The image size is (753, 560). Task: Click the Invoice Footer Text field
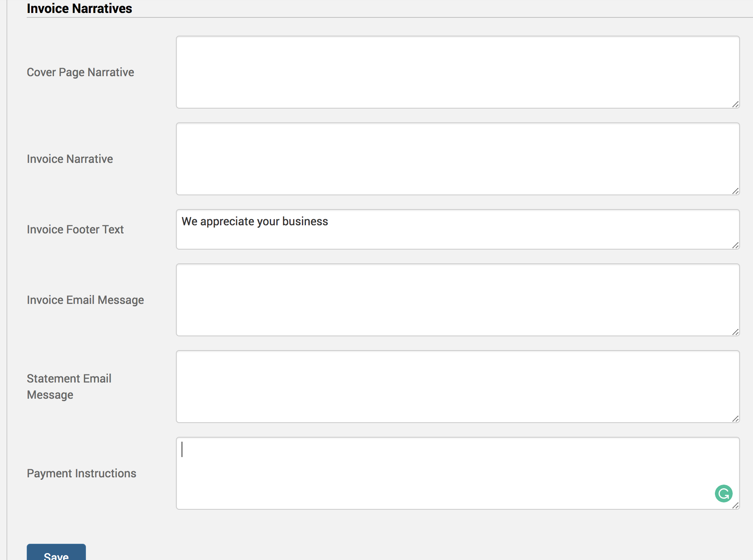[458, 229]
